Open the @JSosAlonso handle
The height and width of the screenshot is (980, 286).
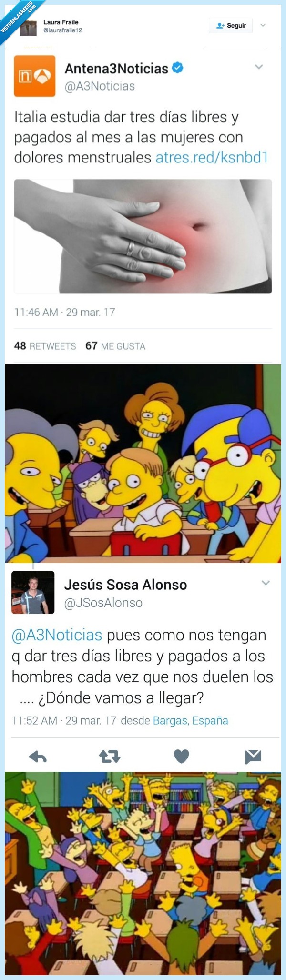tap(103, 603)
